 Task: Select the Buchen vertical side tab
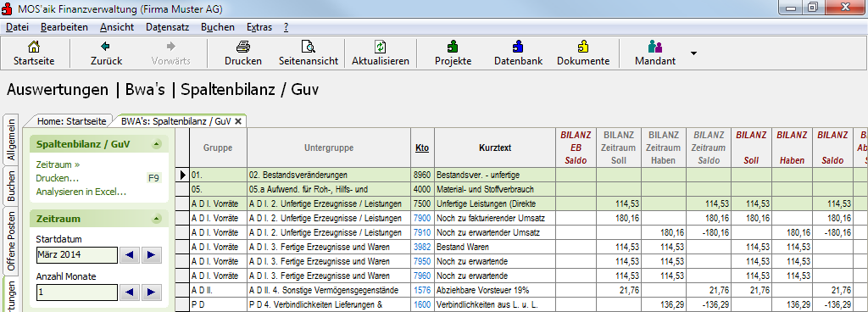pos(12,186)
